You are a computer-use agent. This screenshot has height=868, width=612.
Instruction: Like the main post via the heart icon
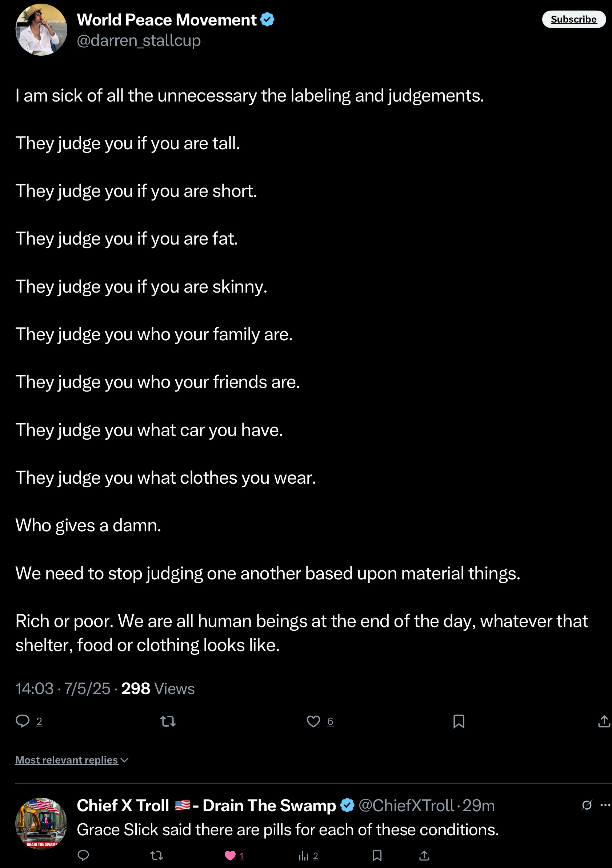point(313,721)
